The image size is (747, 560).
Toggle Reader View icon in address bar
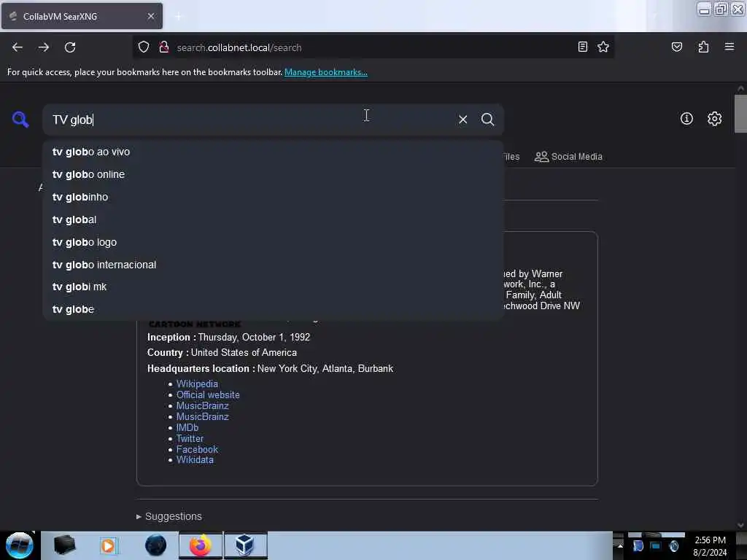(x=582, y=47)
